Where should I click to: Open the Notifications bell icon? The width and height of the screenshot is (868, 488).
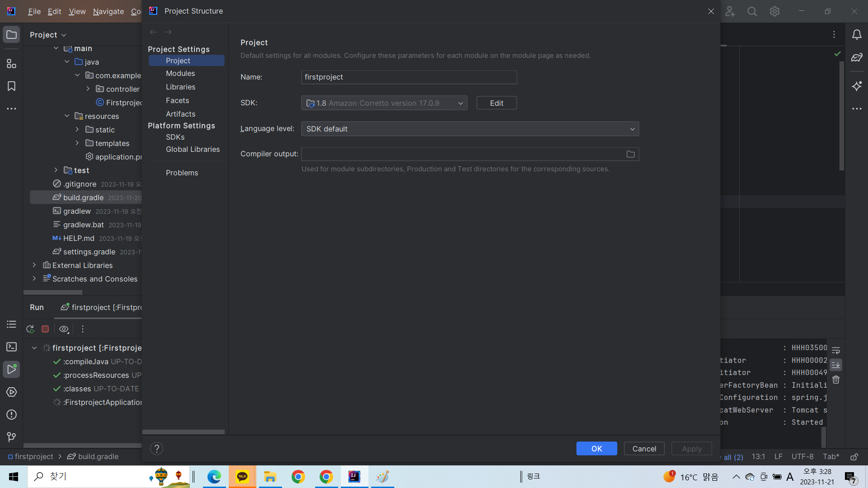coord(857,35)
